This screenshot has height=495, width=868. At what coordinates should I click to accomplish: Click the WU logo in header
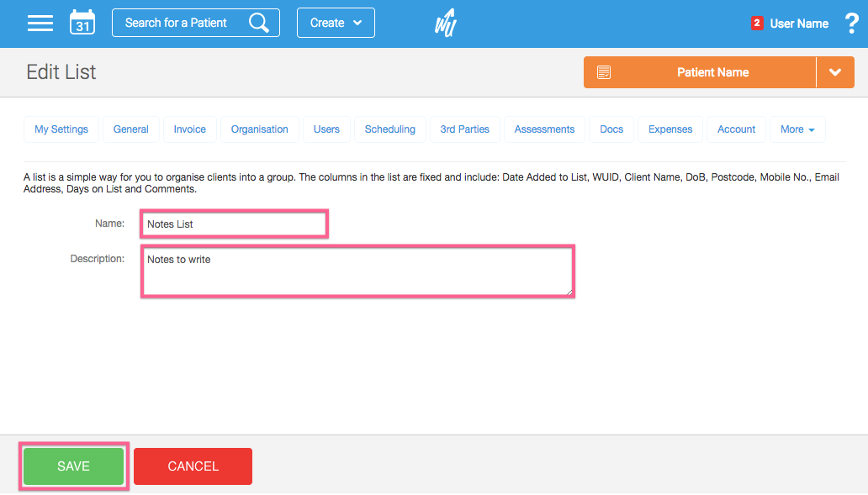click(445, 23)
